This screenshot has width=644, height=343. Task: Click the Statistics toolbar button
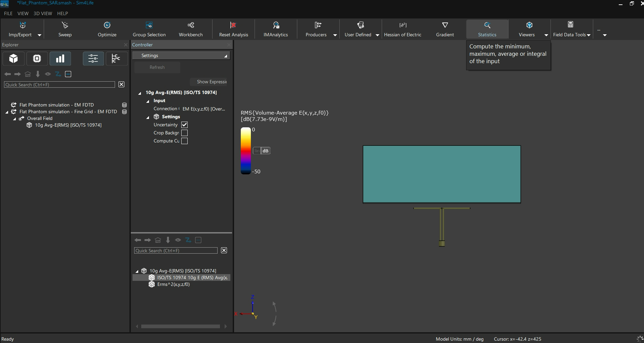(487, 29)
